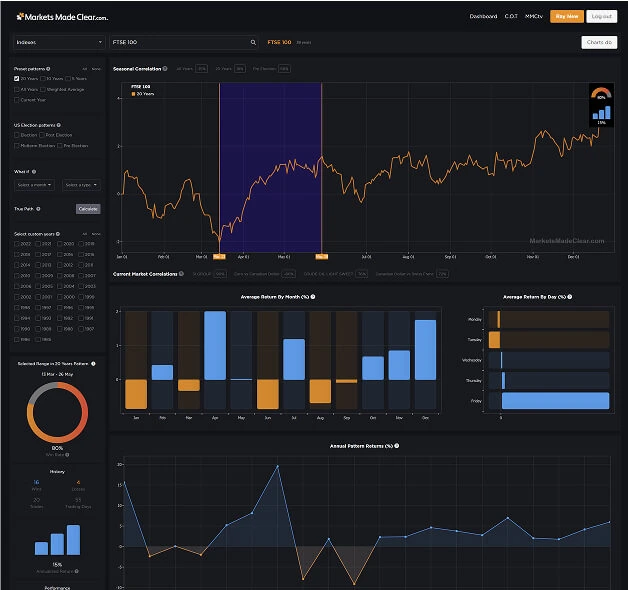This screenshot has height=590, width=628.
Task: Uncheck the 20 Years preset checkbox
Action: pos(16,79)
